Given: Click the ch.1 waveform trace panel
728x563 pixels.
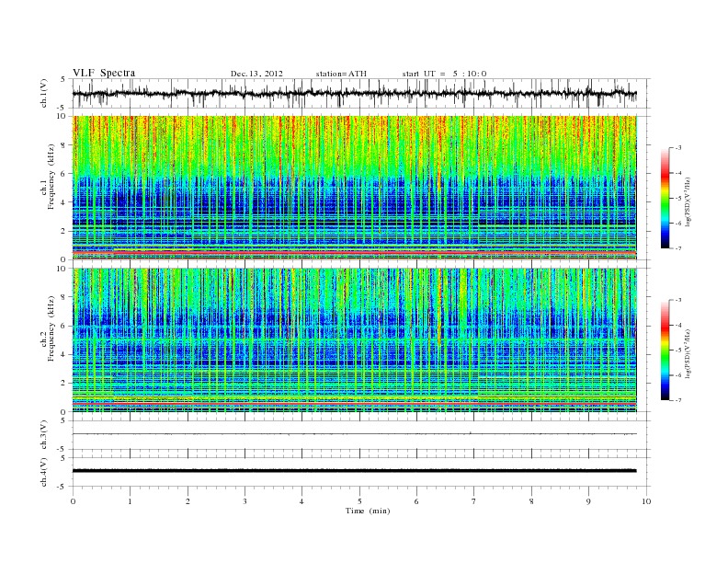Looking at the screenshot, I should click(360, 93).
